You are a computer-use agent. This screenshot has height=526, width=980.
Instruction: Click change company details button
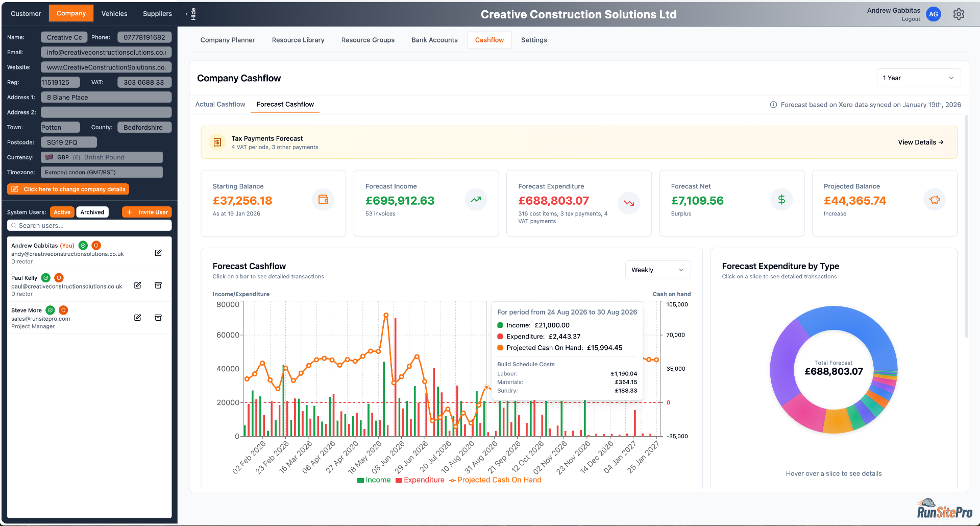coord(68,189)
